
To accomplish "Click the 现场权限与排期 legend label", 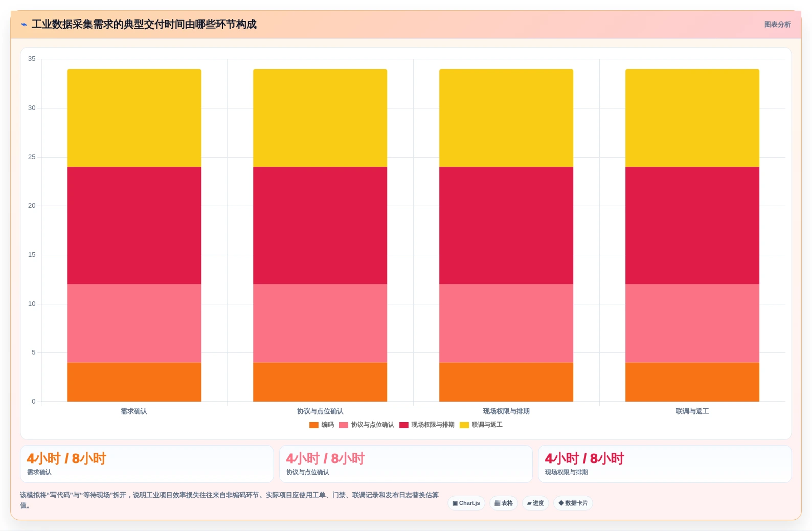I will coord(433,425).
